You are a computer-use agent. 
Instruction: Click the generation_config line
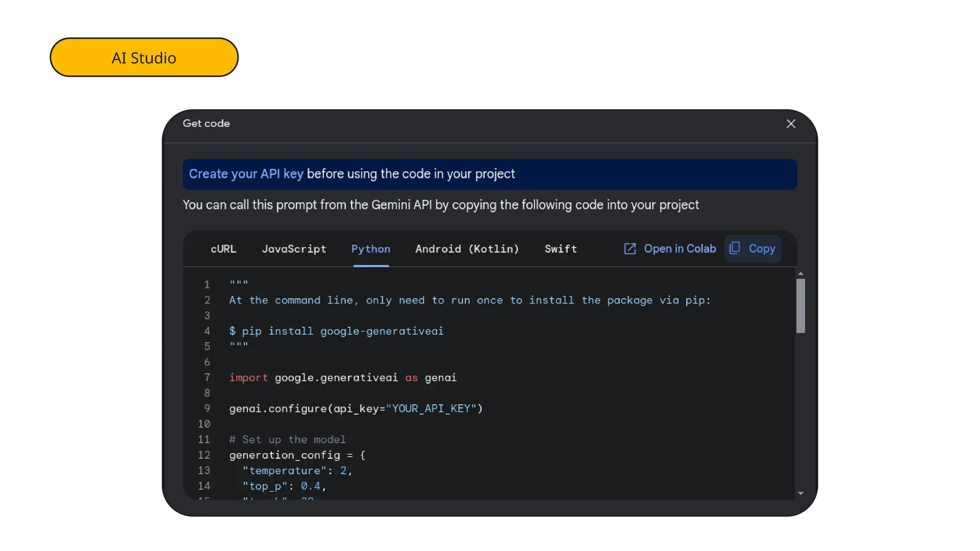pos(297,455)
